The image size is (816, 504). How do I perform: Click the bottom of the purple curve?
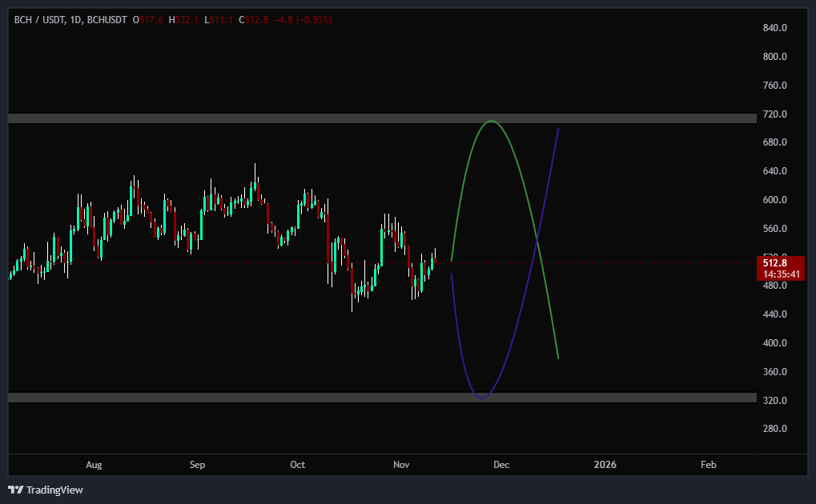(x=481, y=397)
